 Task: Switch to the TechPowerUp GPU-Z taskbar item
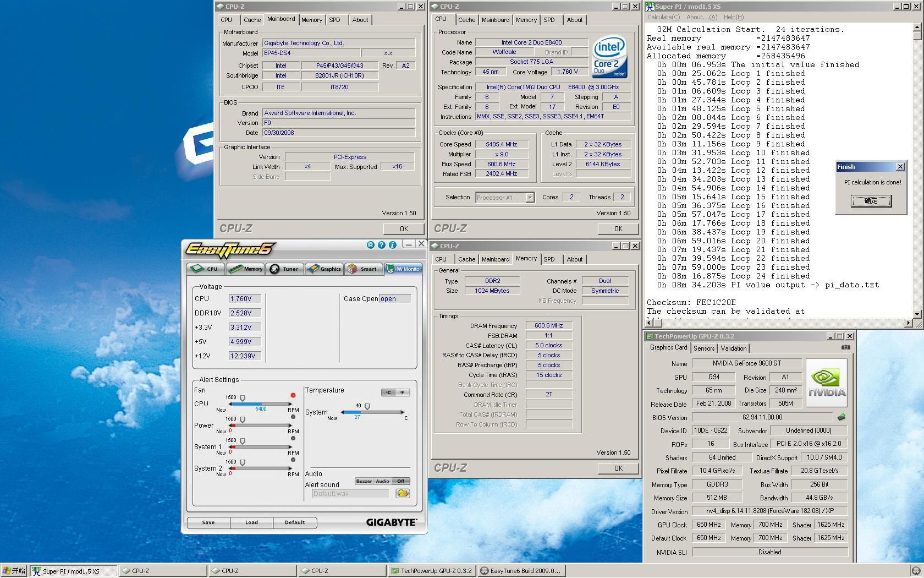coord(432,571)
